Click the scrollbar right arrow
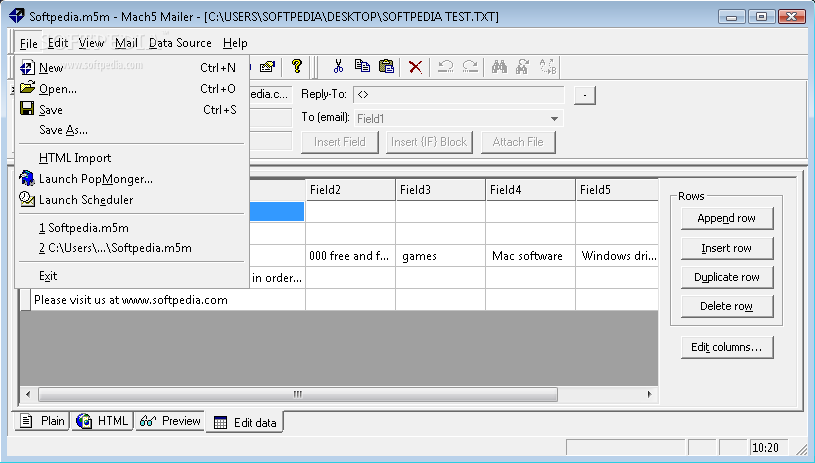815x463 pixels. click(x=649, y=394)
